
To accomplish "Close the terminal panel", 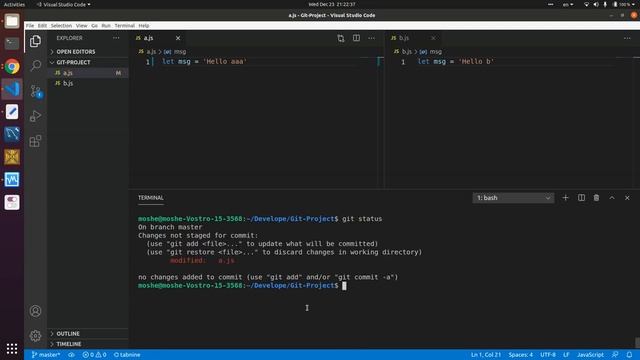I will [x=627, y=198].
